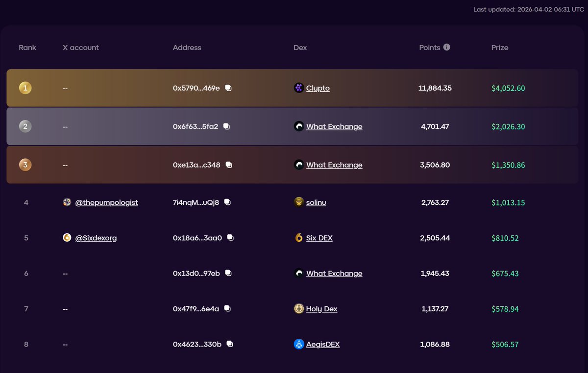
Task: Click What Exchange logo in rank 6 row
Action: point(299,274)
